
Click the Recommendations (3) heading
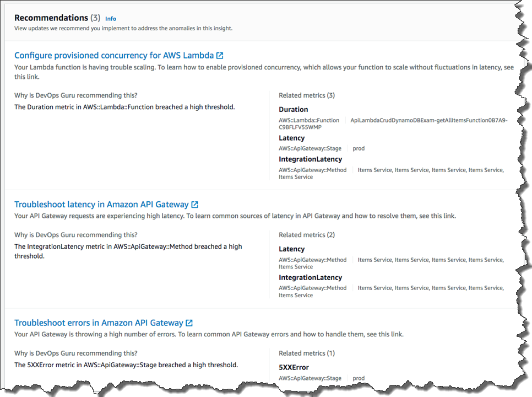(x=57, y=18)
